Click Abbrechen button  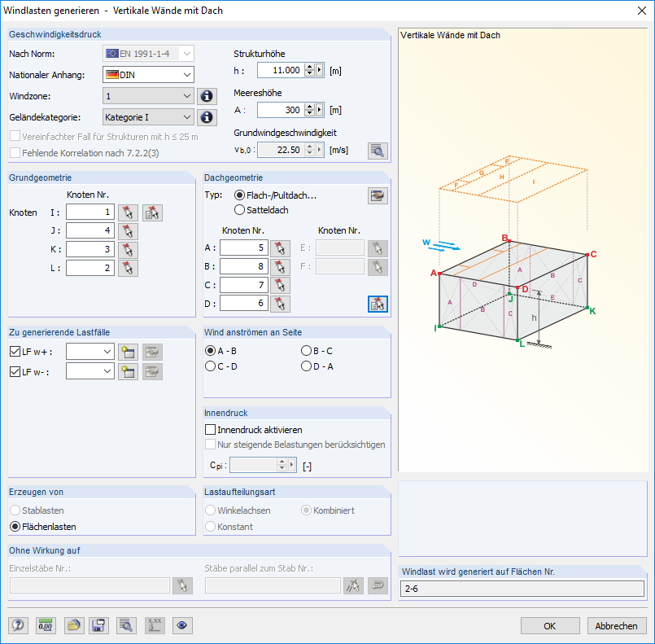[x=617, y=626]
